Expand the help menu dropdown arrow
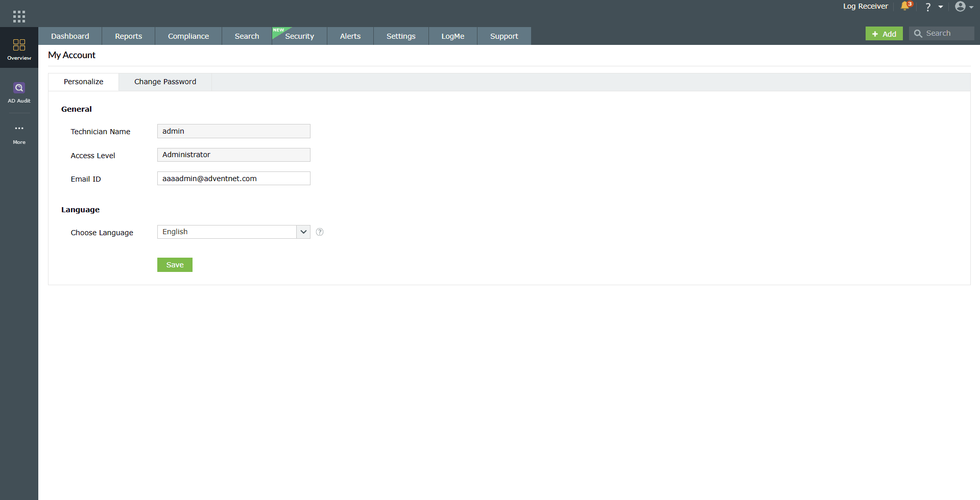 tap(941, 7)
